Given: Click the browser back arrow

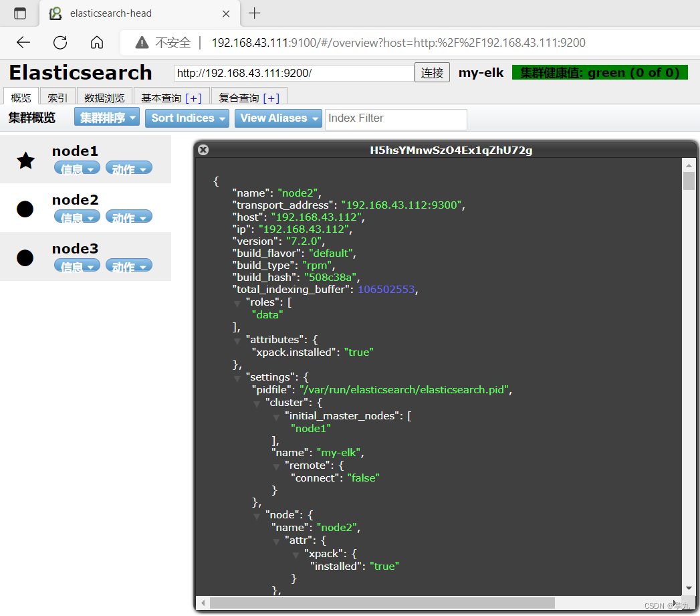Looking at the screenshot, I should (x=23, y=43).
